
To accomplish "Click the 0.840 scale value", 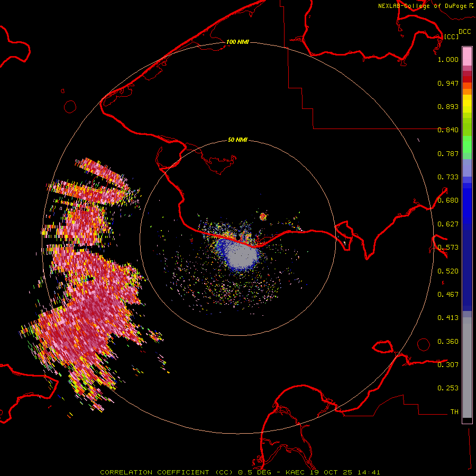I will 448,130.
